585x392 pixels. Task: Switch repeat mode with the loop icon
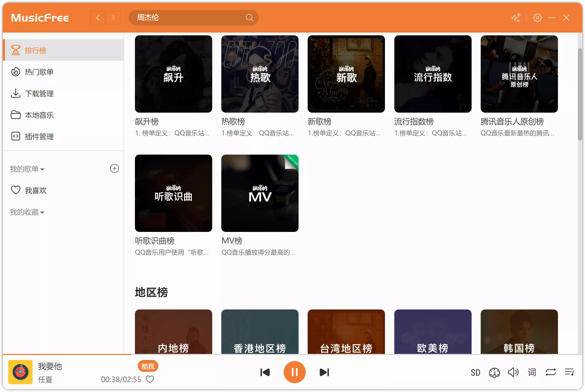[x=551, y=372]
